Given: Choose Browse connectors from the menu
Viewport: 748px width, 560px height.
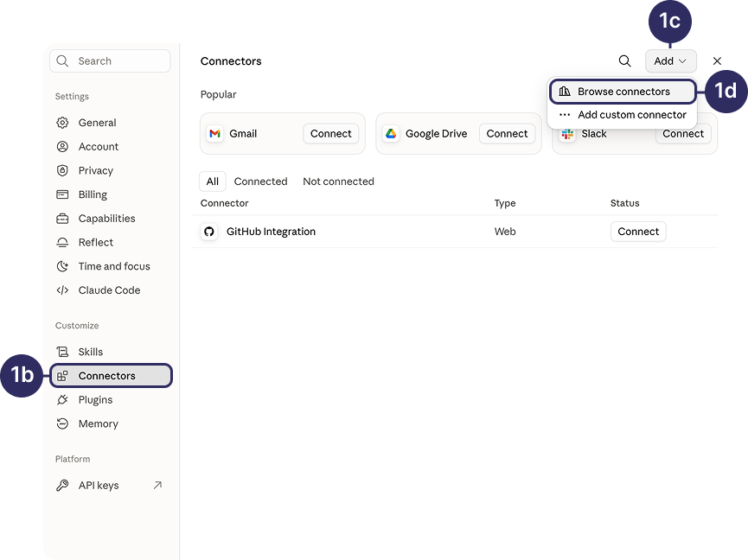Looking at the screenshot, I should [623, 92].
